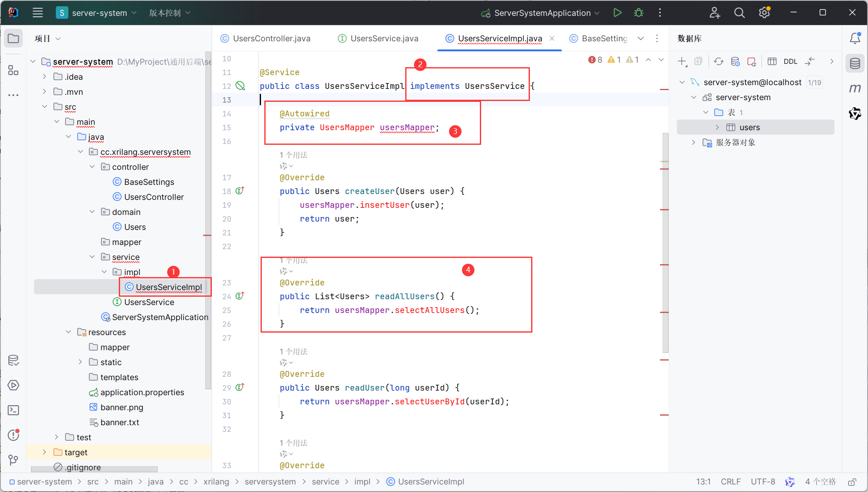The image size is (868, 492).
Task: Switch to the UsersService.java tab
Action: [x=384, y=38]
